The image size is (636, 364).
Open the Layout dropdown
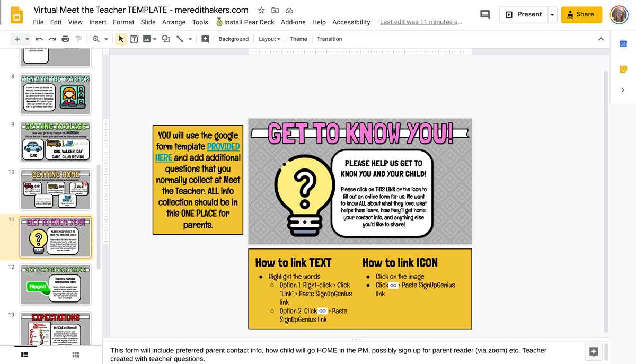269,39
